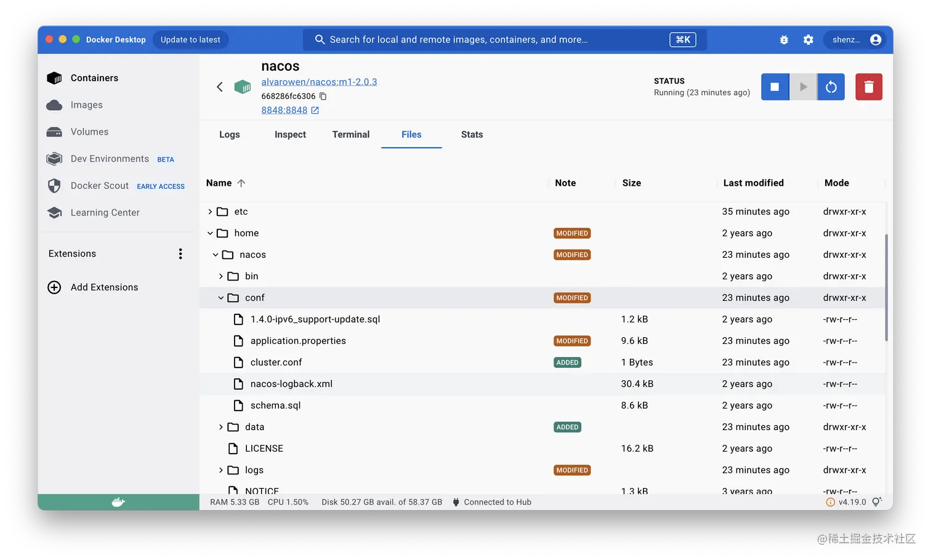Image resolution: width=931 pixels, height=560 pixels.
Task: Click the shenz... username
Action: [x=847, y=39]
